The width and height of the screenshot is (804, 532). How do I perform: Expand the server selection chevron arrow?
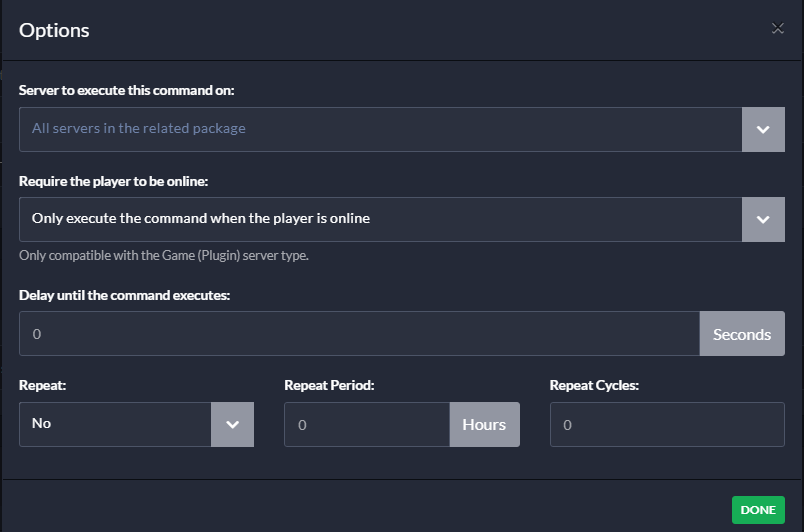pos(763,129)
